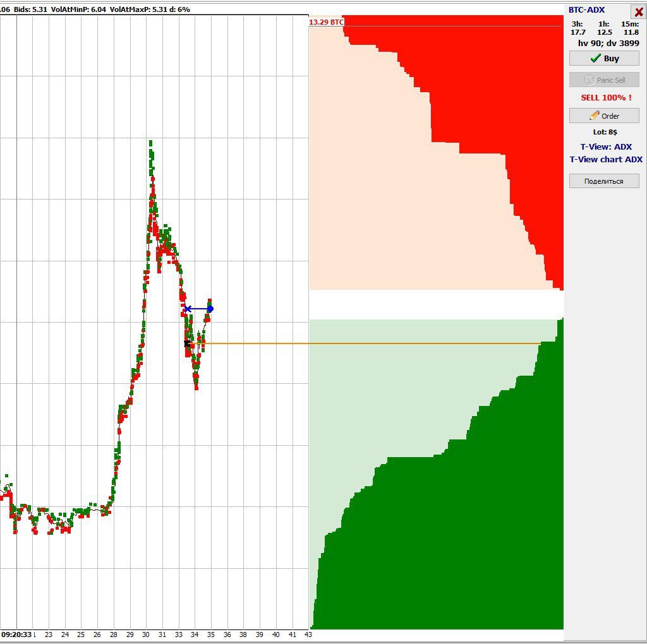
Task: Click the 09:20:33 time label on axis
Action: click(x=16, y=634)
